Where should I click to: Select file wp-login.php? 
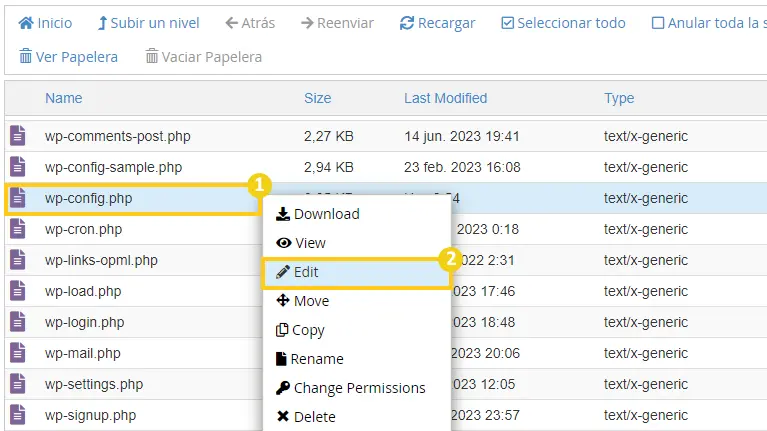(85, 322)
